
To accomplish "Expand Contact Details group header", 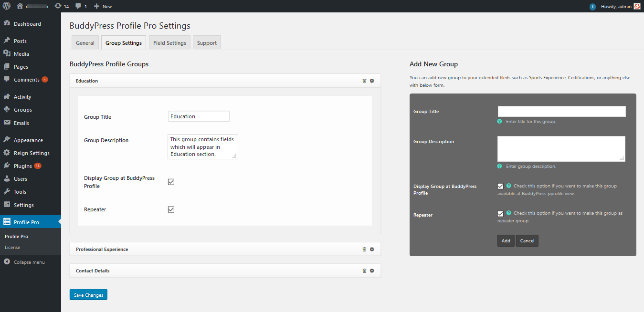I will pos(225,270).
